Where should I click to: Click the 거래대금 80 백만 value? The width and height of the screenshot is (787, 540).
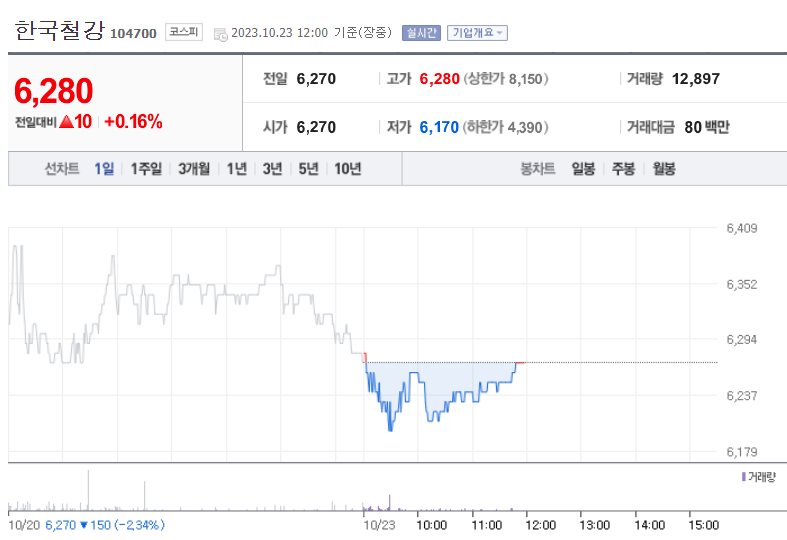click(707, 127)
